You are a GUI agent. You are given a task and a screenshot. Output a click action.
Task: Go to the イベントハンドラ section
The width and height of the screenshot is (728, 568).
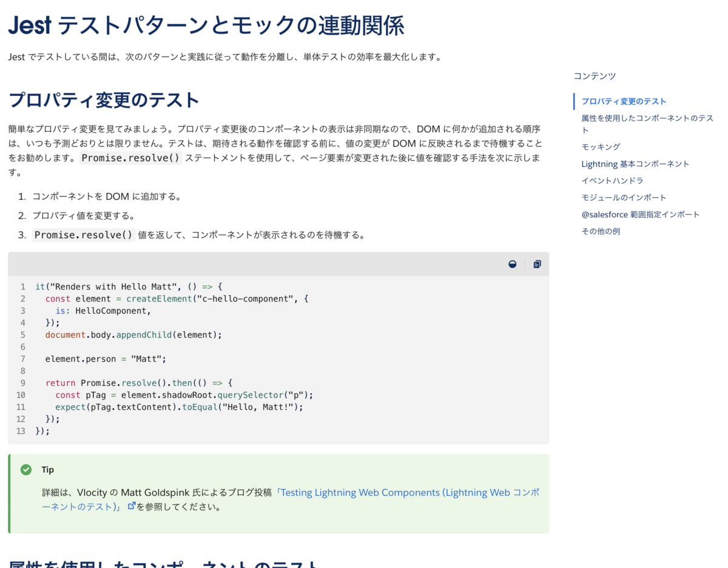pos(612,180)
